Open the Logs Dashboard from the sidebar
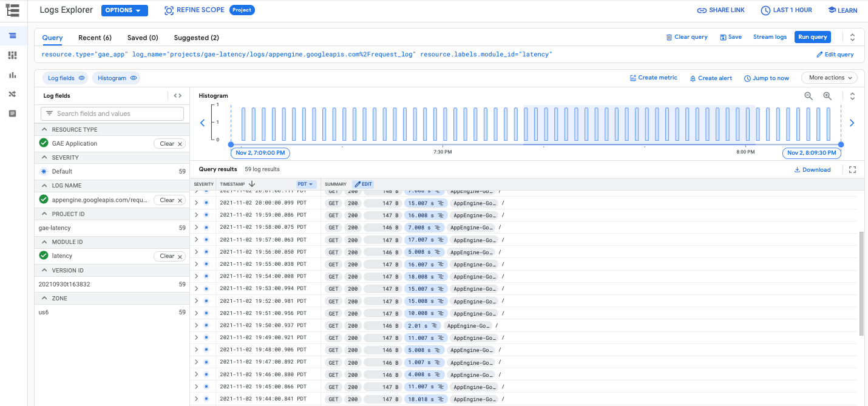This screenshot has height=406, width=868. [13, 55]
